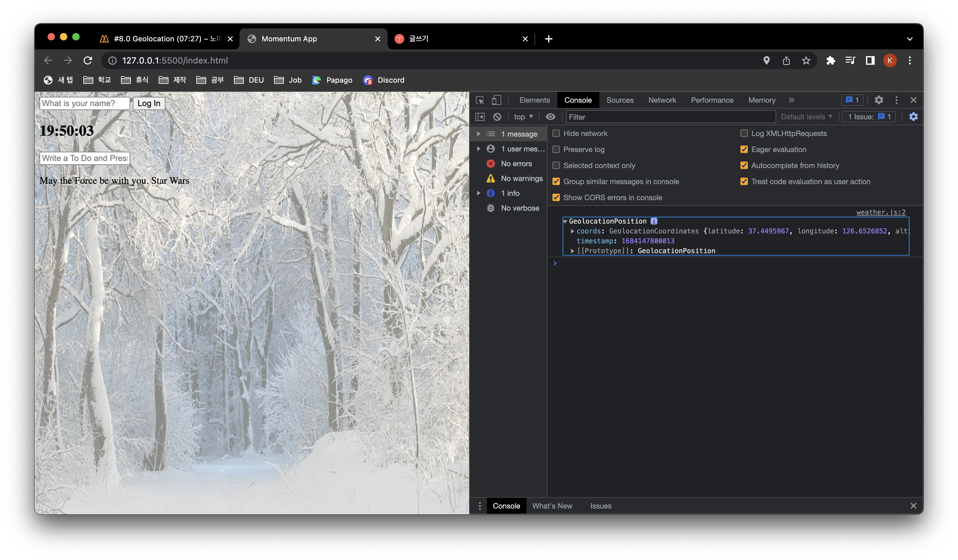Click the browser back arrow
Screen dimensions: 958x560
click(48, 60)
